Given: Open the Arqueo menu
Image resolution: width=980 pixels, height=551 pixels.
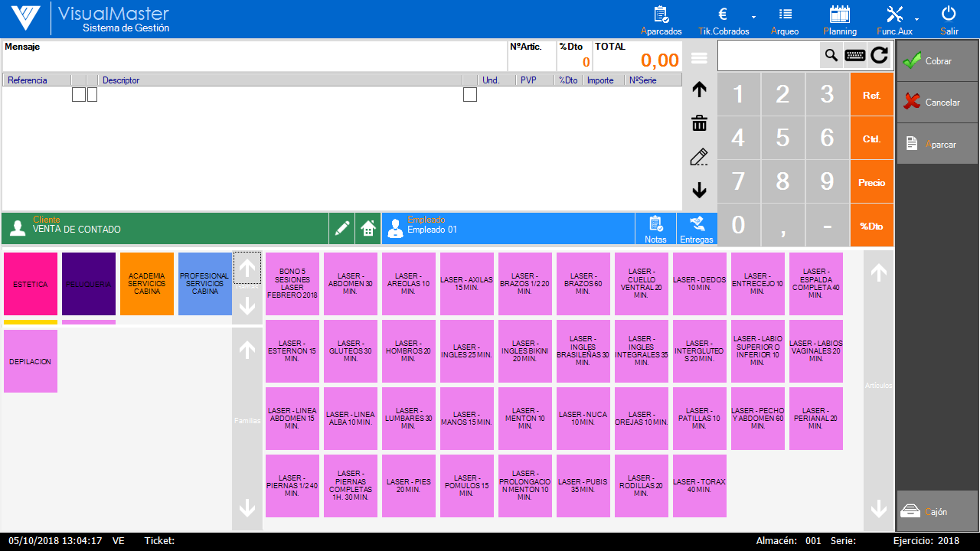Looking at the screenshot, I should point(785,21).
